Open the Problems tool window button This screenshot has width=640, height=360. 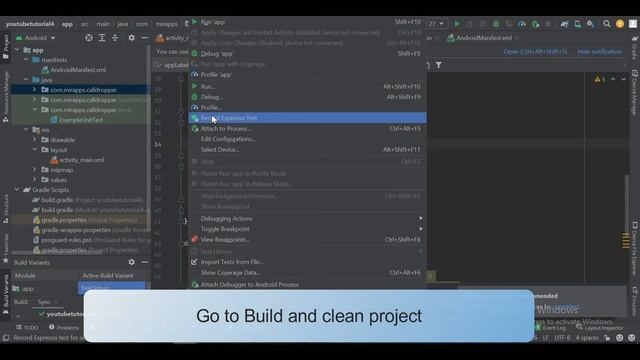[x=64, y=328]
